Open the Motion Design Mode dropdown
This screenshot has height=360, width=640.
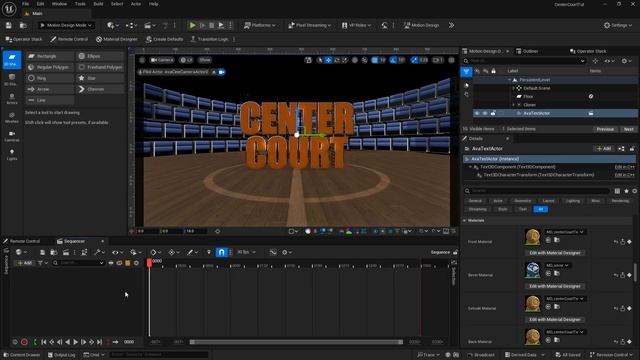point(67,25)
